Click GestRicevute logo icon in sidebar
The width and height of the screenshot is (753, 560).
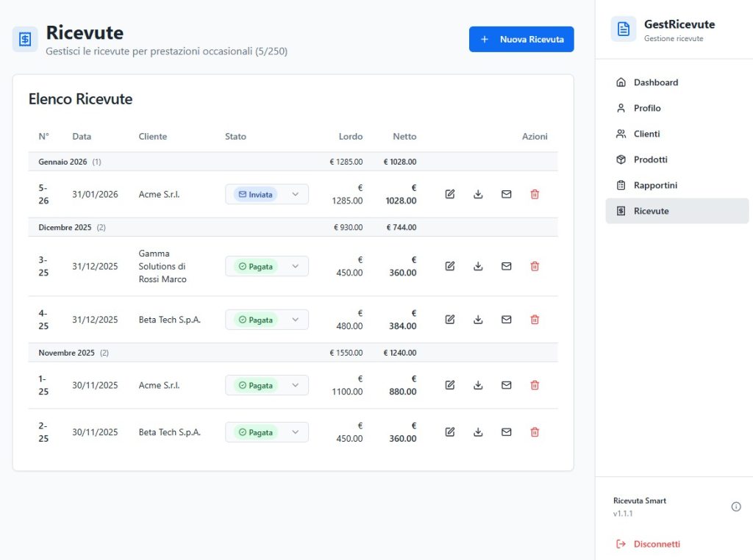coord(624,29)
